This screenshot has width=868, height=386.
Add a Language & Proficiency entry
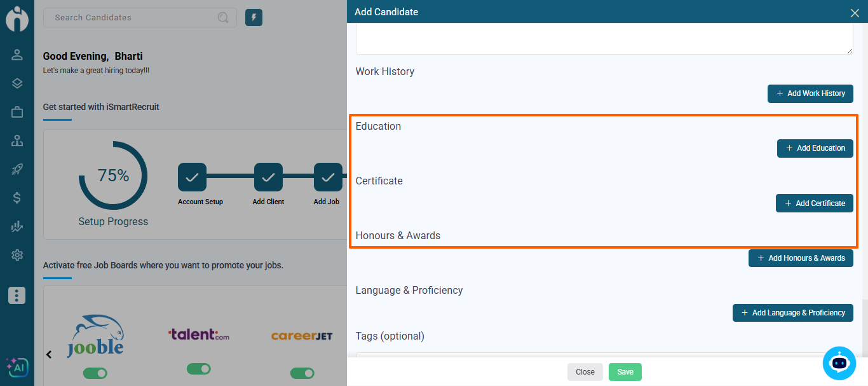click(x=792, y=313)
